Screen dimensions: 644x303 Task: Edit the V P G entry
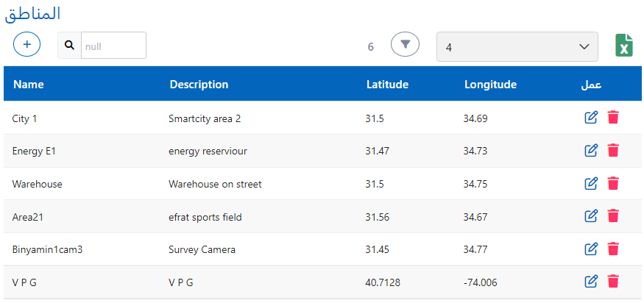click(590, 282)
